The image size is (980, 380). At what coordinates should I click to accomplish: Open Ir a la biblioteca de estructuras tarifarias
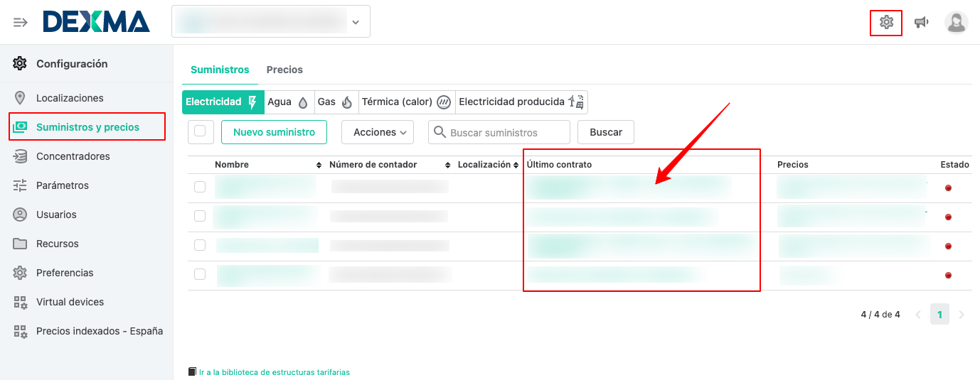click(274, 372)
